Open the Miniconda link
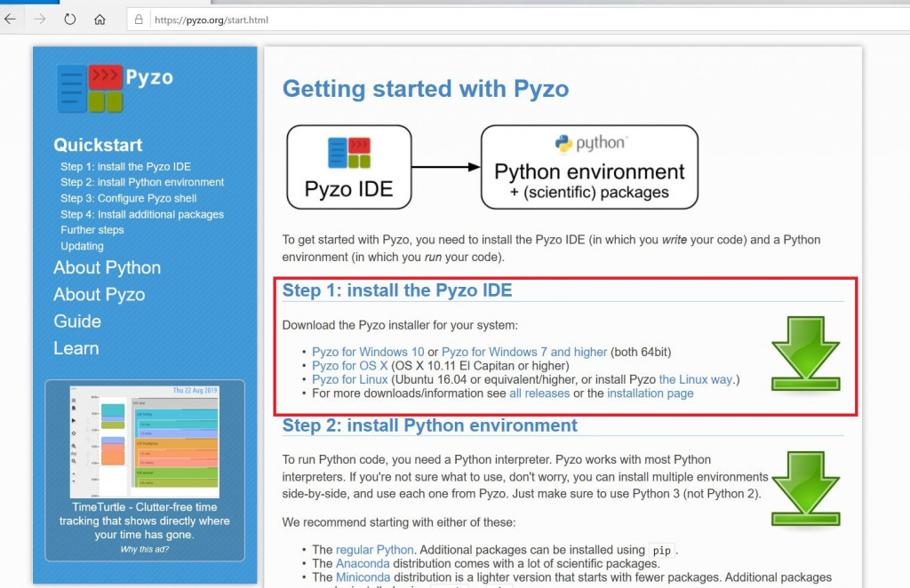The image size is (910, 588). pos(363,577)
